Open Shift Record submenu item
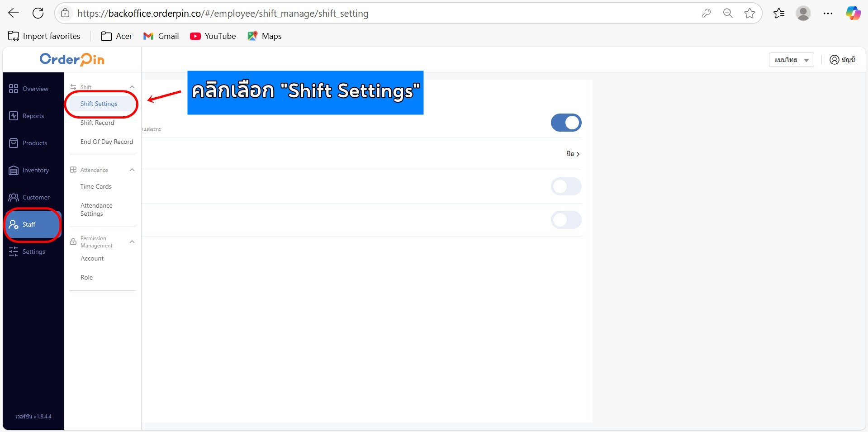 97,123
